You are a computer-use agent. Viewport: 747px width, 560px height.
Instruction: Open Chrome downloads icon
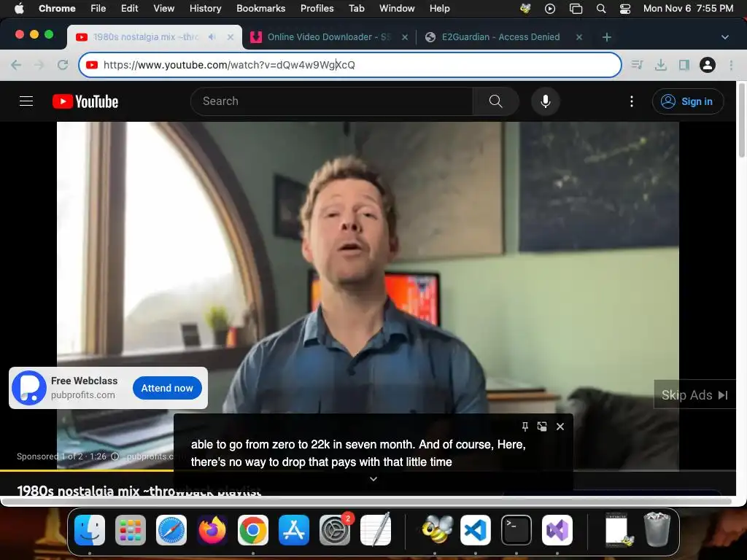[x=661, y=65]
